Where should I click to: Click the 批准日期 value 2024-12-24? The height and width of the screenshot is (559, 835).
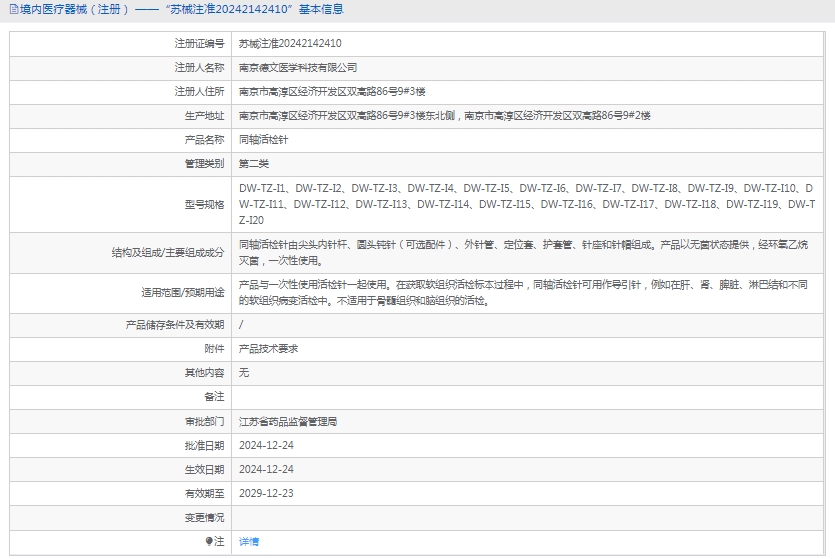pos(266,445)
